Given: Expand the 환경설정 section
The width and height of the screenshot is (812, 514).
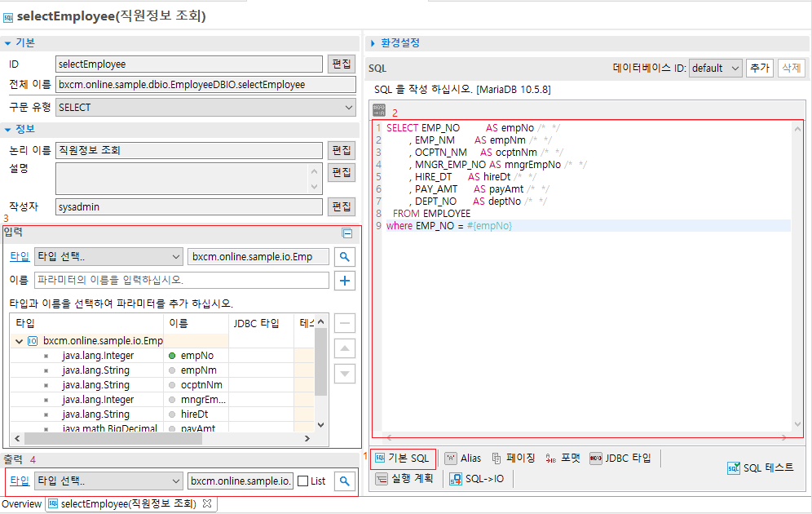Looking at the screenshot, I should point(399,42).
